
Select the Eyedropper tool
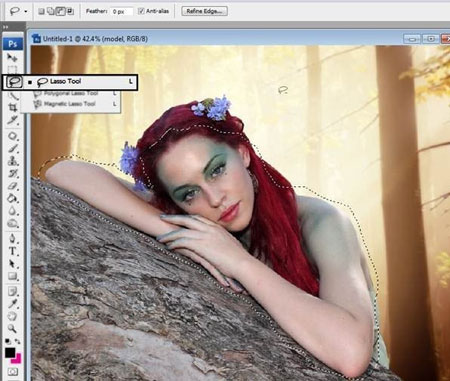(12, 304)
